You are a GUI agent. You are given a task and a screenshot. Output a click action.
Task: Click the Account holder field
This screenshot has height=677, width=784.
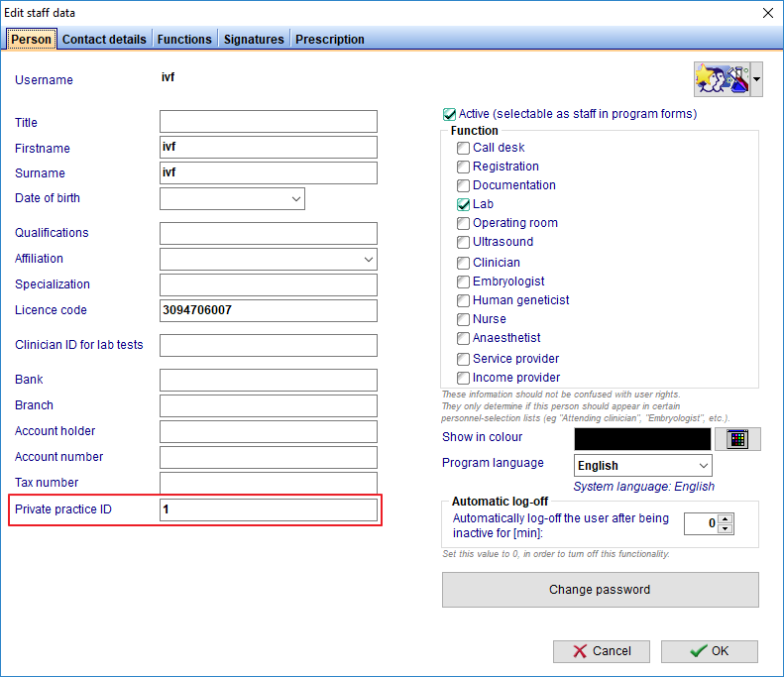pos(269,431)
